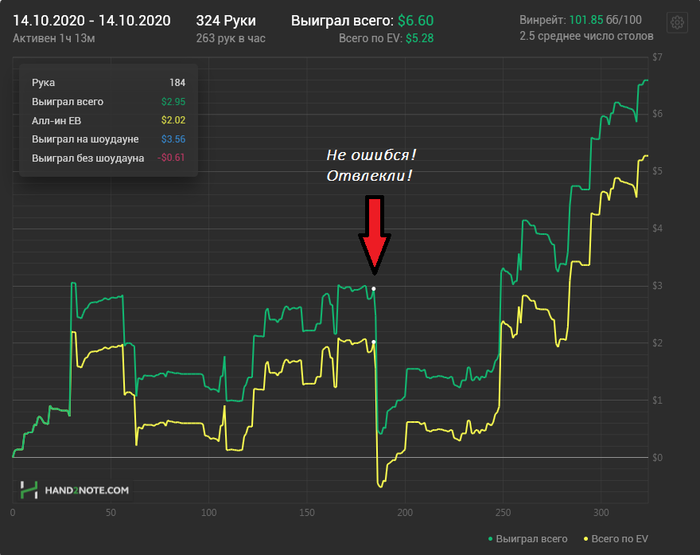The width and height of the screenshot is (700, 555).
Task: Click tooltip 'Выиграл всего' value $2.95
Action: [x=173, y=102]
